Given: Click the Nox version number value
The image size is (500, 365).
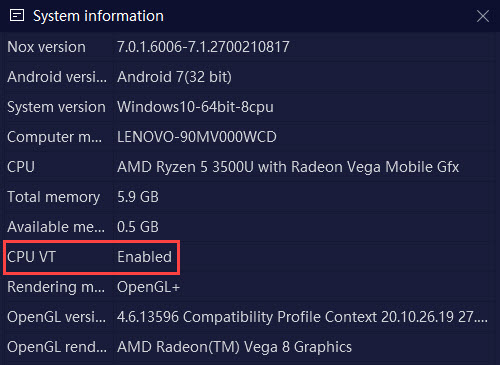Looking at the screenshot, I should click(203, 47).
